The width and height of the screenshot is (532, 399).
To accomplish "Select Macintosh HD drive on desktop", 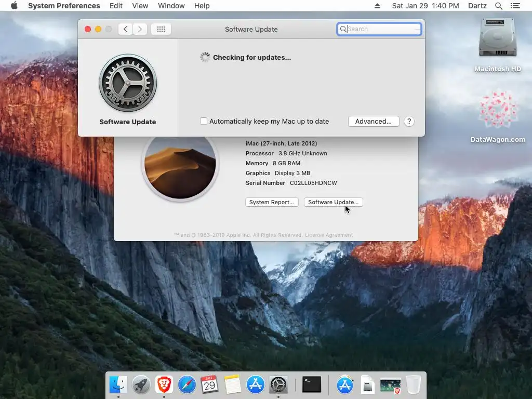I will pos(497,45).
